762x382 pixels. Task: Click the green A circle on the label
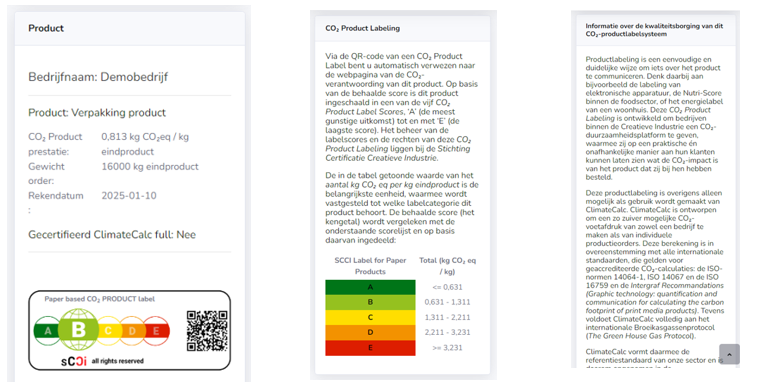(x=48, y=330)
